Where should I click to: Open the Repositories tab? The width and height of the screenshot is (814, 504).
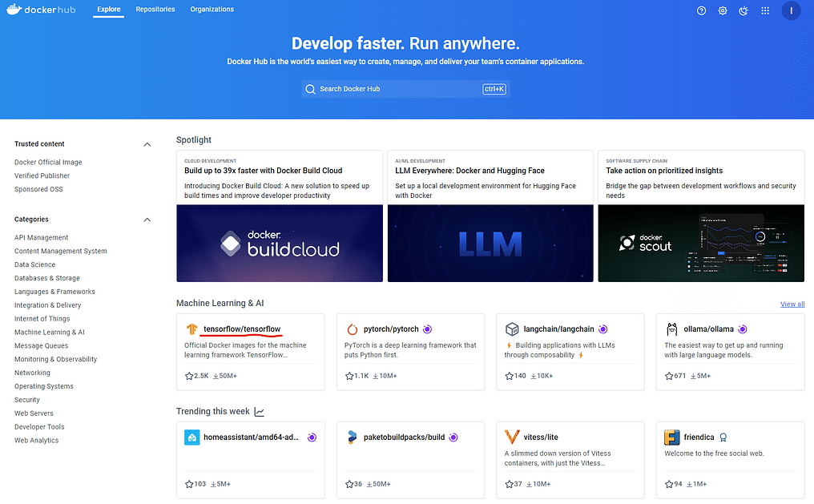tap(155, 10)
